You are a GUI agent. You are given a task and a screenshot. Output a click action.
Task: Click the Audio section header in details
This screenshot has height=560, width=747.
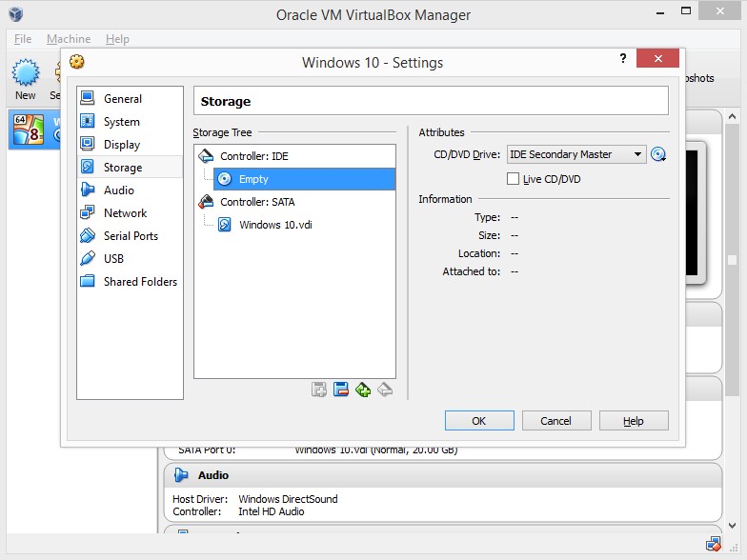[442, 475]
